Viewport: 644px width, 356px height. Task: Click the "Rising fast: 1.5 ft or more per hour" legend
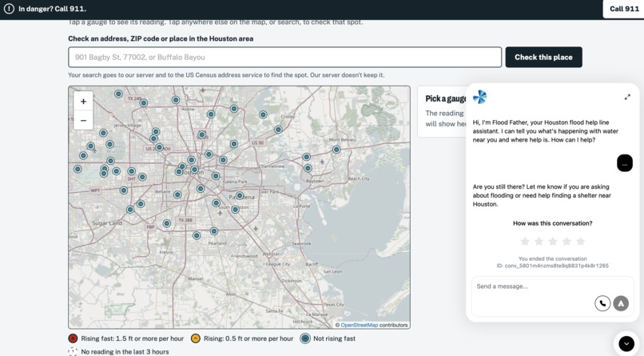click(126, 338)
